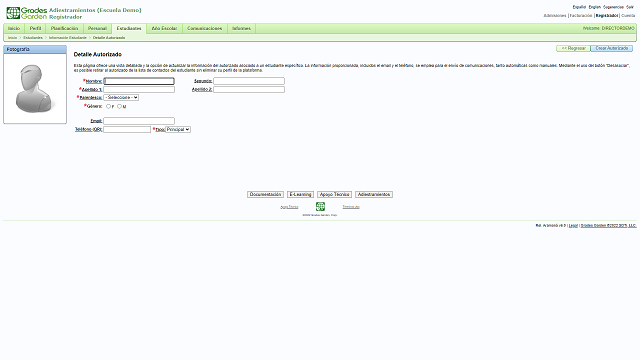Click the Adiestramientos footer button
Image resolution: width=640 pixels, height=360 pixels.
[x=374, y=195]
